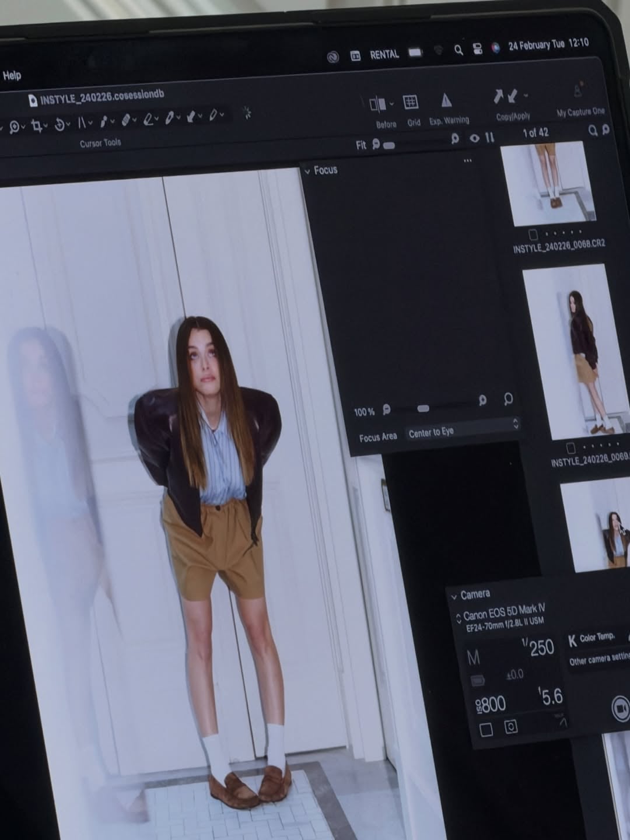Screen dimensions: 630x840
Task: Toggle the eye visibility icon in viewer bar
Action: pyautogui.click(x=474, y=138)
